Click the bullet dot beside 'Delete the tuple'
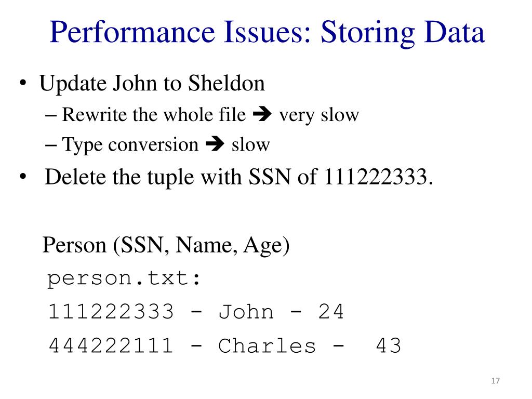 (23, 177)
